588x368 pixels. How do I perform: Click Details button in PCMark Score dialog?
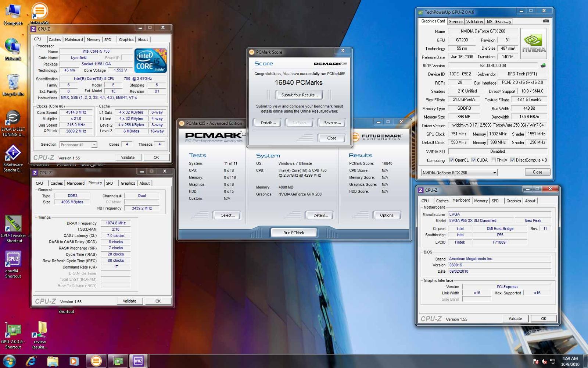coord(268,123)
